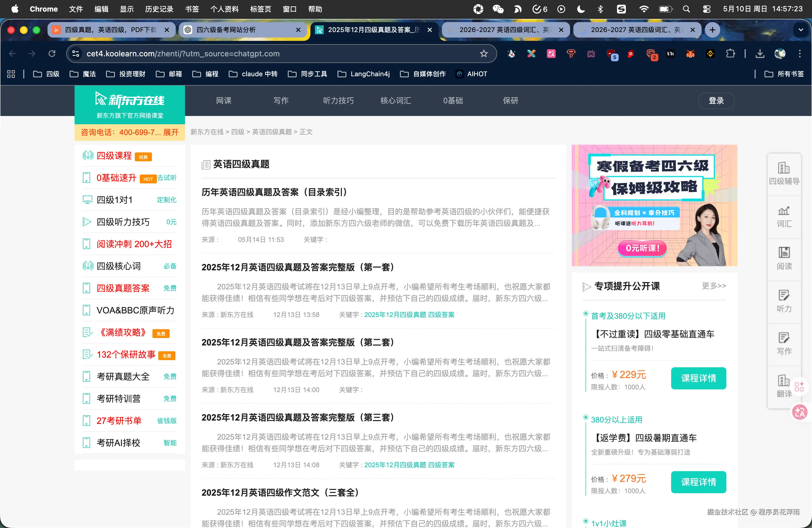Open Chrome downloads icon in toolbar
This screenshot has height=528, width=812.
coord(760,54)
